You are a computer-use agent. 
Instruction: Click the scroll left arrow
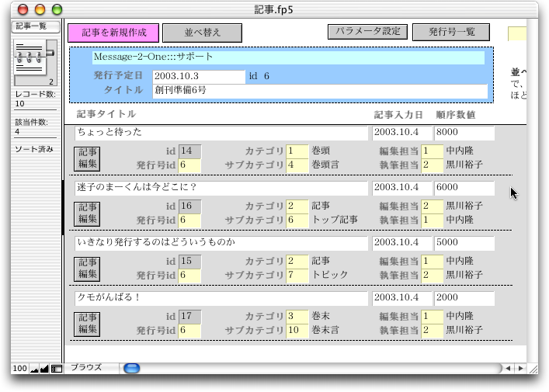509,368
